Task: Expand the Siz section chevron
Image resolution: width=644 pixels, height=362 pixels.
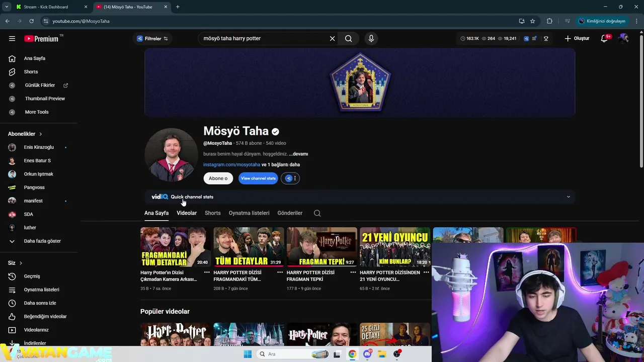Action: pos(21,263)
